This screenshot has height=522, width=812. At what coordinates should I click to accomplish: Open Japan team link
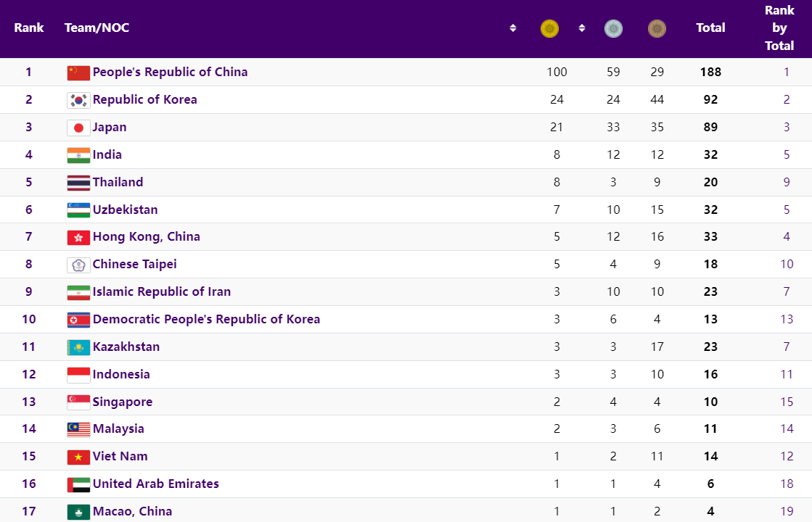coord(110,128)
